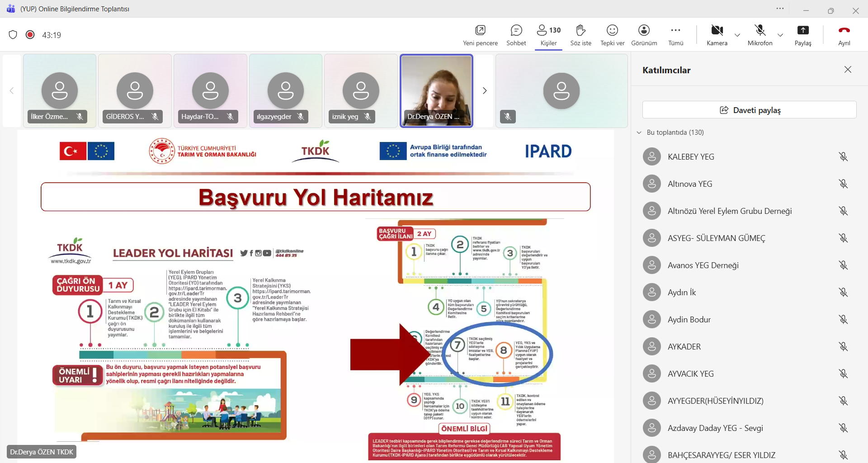This screenshot has height=463, width=868.
Task: Click the Daveti paylaş button
Action: point(749,110)
